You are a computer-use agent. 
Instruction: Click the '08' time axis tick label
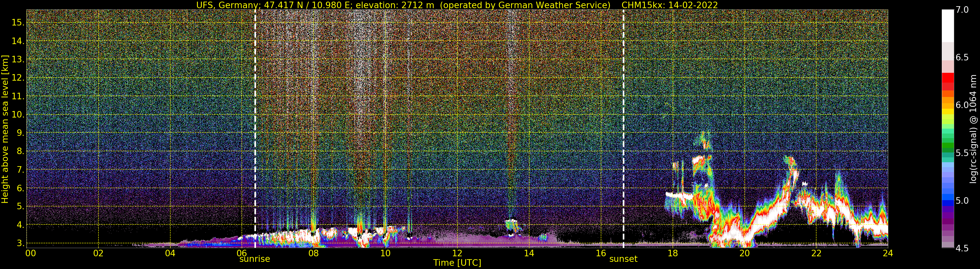pyautogui.click(x=313, y=253)
